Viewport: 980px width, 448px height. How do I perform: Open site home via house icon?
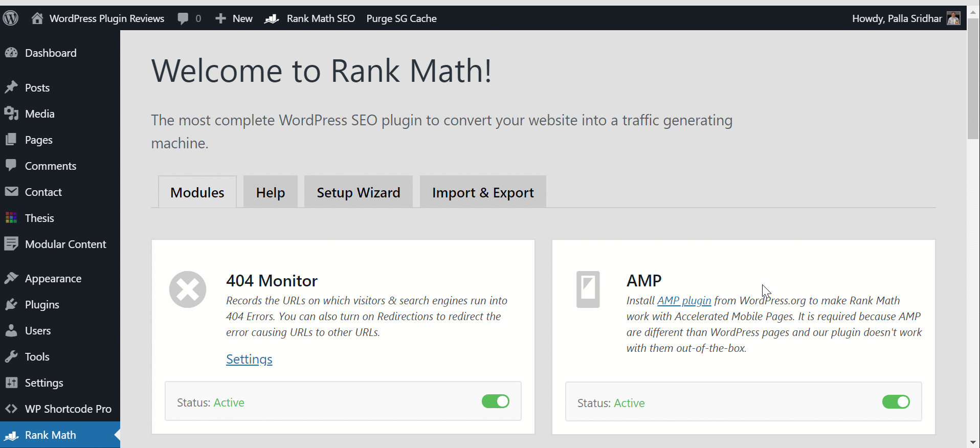tap(37, 18)
